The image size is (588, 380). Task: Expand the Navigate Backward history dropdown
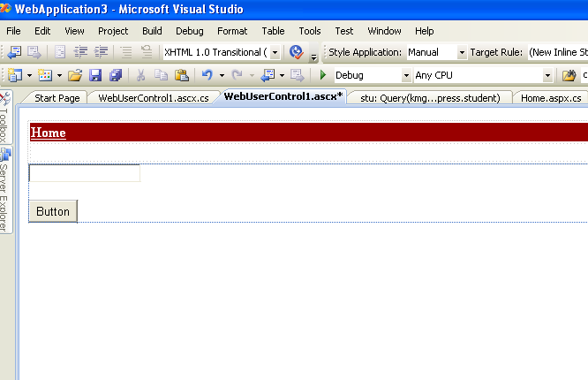282,75
